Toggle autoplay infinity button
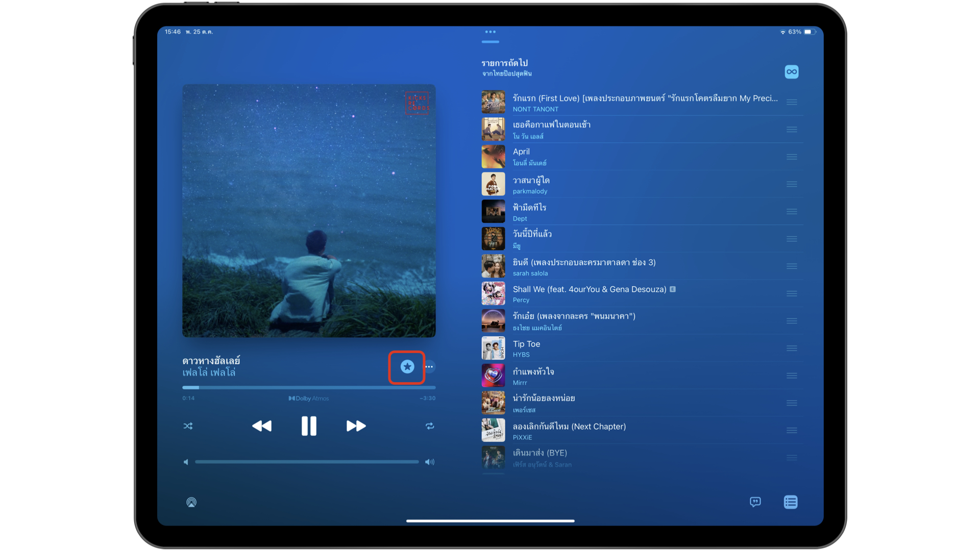980x551 pixels. [x=791, y=72]
